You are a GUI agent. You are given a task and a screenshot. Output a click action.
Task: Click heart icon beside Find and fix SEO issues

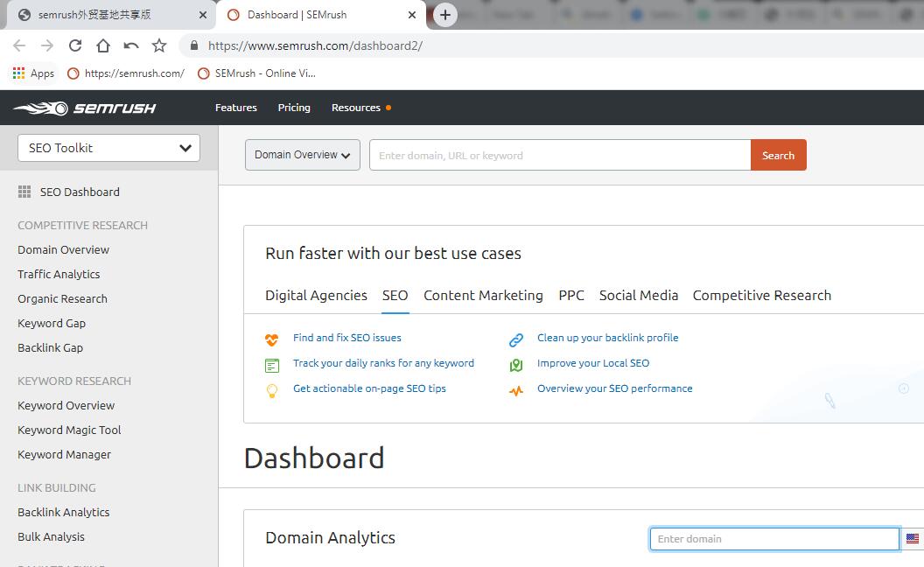[271, 339]
